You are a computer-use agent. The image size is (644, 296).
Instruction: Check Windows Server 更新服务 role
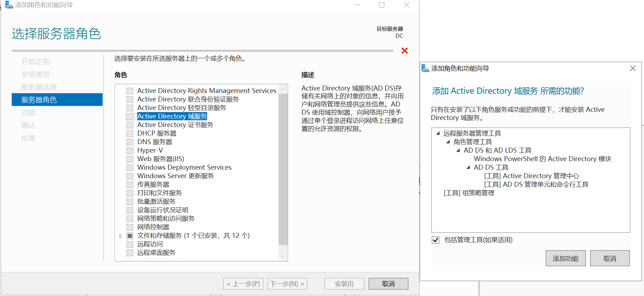click(x=130, y=176)
